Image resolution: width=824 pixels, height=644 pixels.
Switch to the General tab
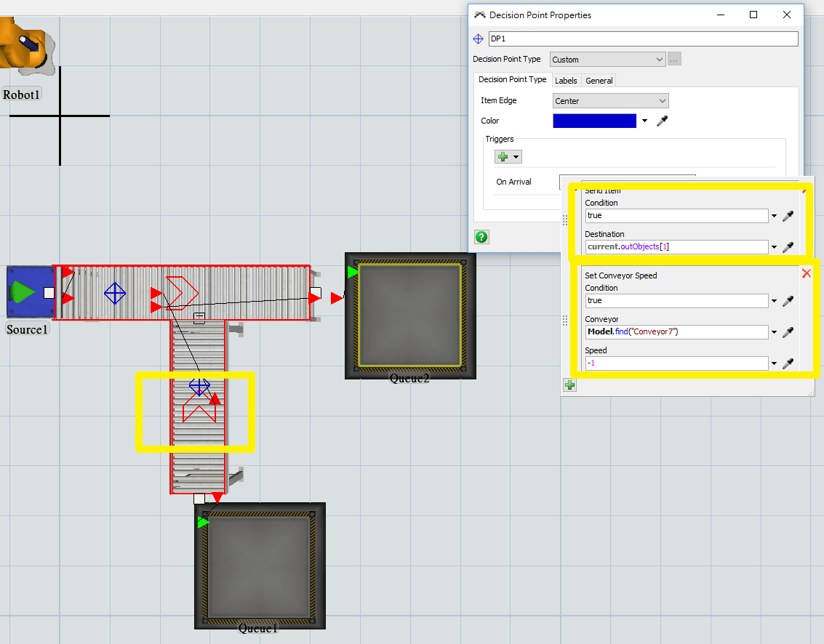click(x=599, y=80)
